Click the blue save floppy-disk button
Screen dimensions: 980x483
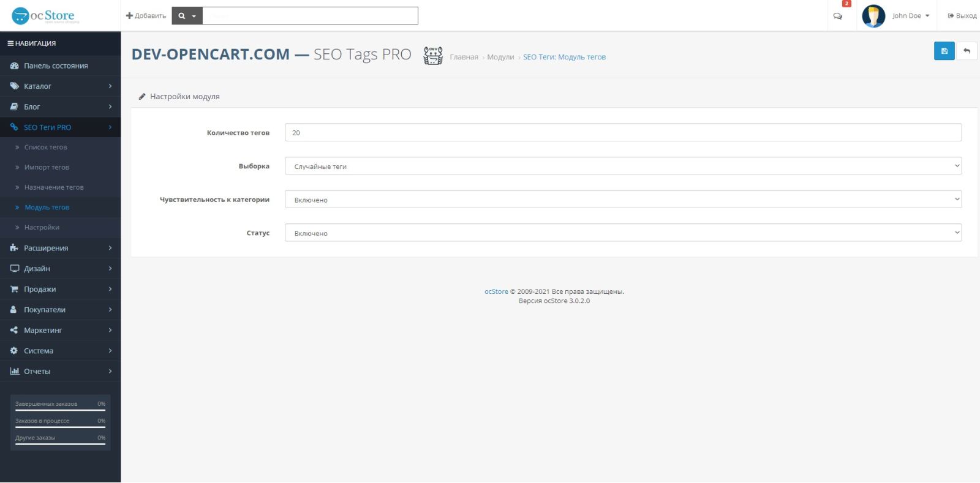coord(944,51)
